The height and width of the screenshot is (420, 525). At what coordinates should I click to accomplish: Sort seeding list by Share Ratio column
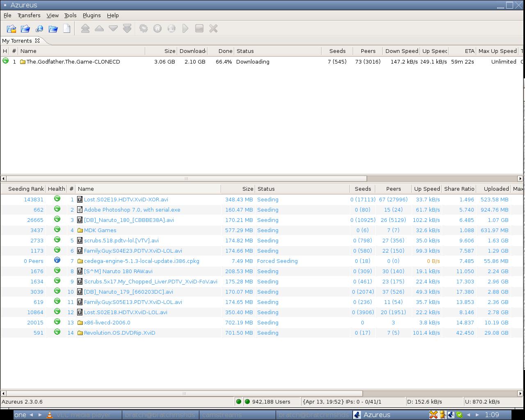coord(459,189)
